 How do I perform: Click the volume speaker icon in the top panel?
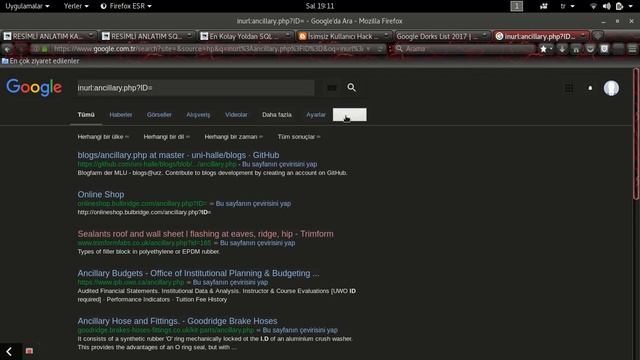click(x=607, y=6)
